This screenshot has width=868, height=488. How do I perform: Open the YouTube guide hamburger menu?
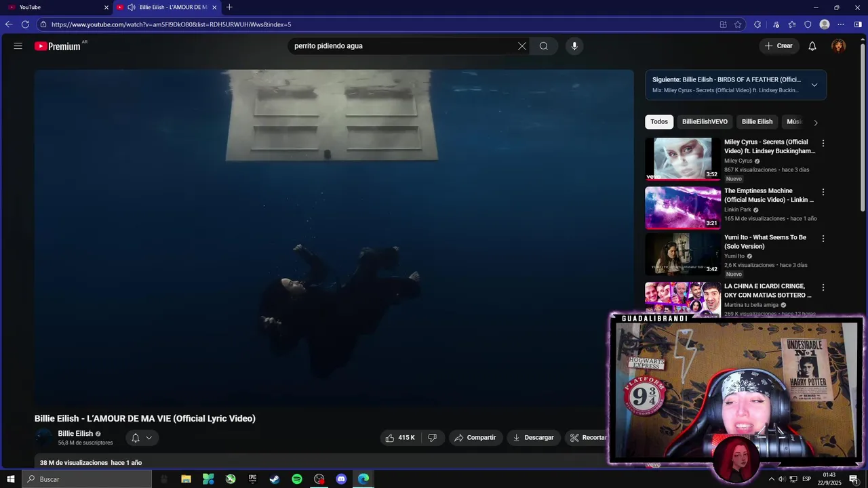point(18,46)
